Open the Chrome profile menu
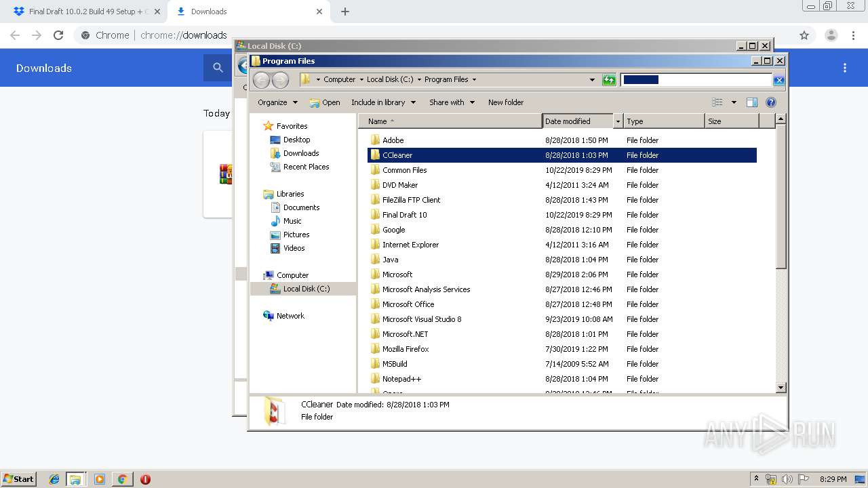The width and height of the screenshot is (868, 488). 831,35
